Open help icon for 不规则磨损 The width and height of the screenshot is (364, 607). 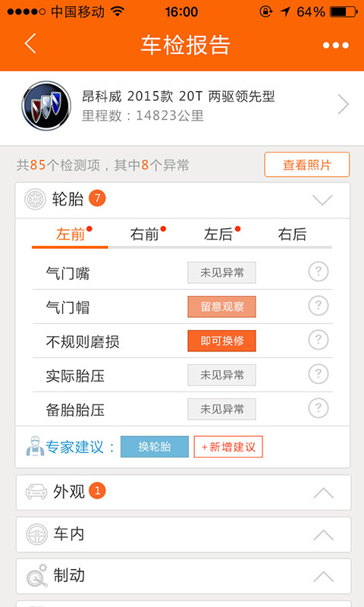318,340
